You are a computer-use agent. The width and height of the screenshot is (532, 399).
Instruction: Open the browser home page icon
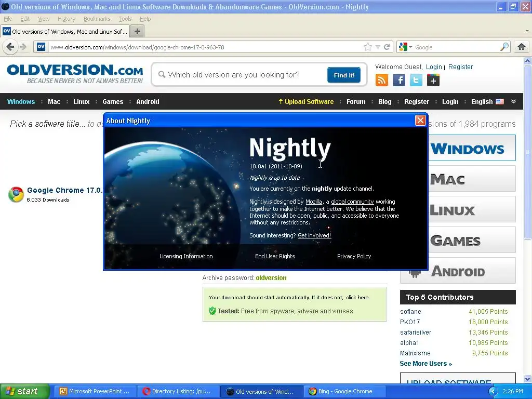click(x=522, y=47)
